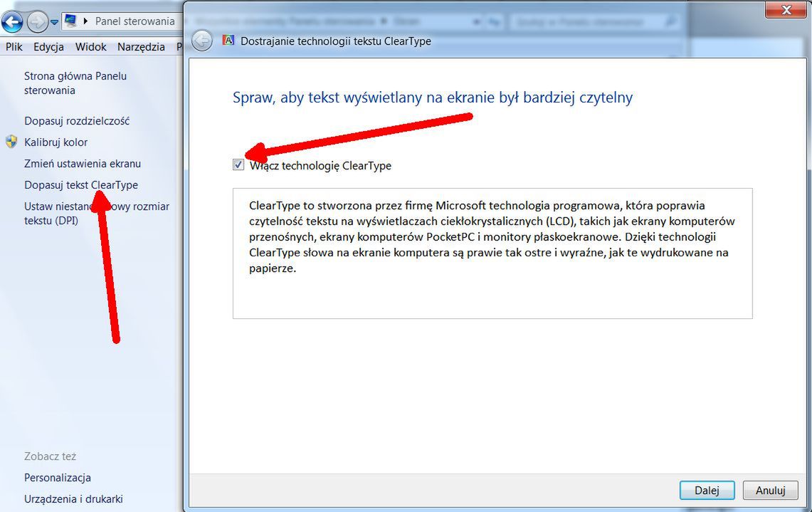Screen dimensions: 812x512
Task: Open Dopasuj rozdzielczość link
Action: 77,121
